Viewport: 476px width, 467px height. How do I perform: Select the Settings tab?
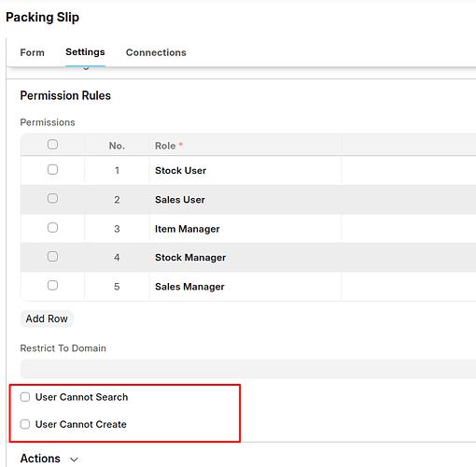(85, 52)
